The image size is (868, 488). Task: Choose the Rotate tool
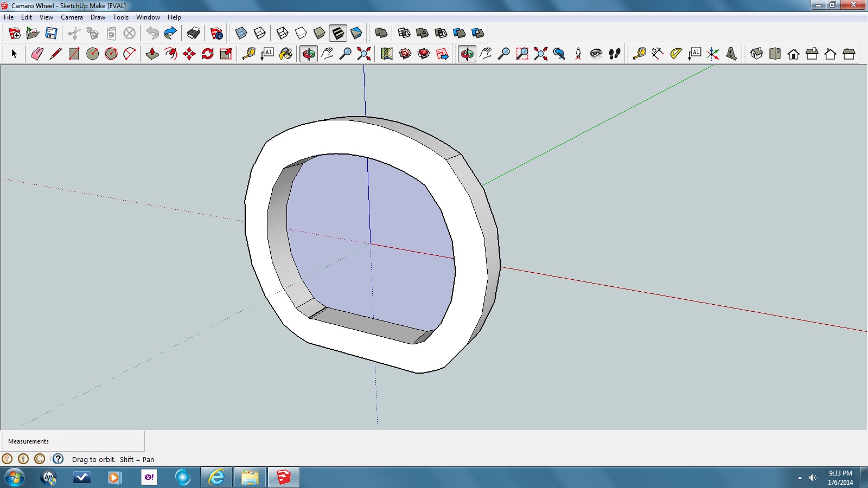[x=208, y=54]
